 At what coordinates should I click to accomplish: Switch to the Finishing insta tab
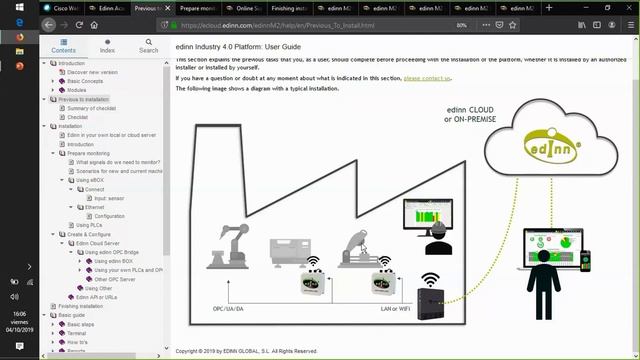click(290, 8)
